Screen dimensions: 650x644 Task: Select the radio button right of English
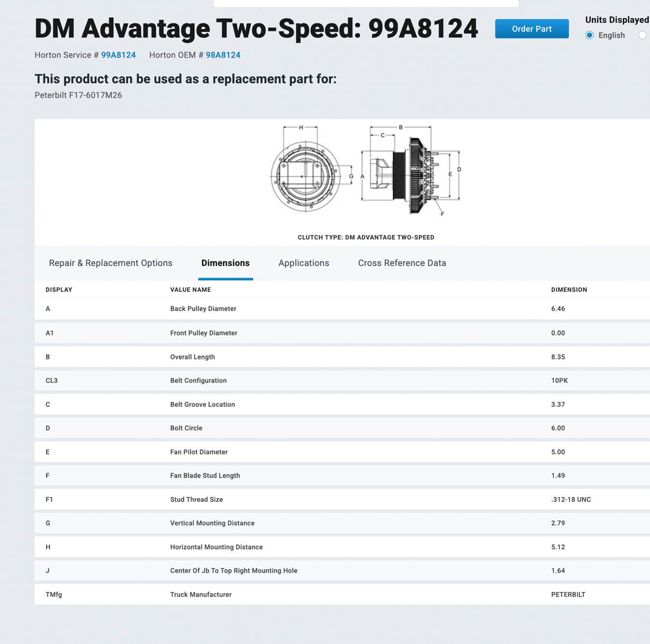pos(642,35)
